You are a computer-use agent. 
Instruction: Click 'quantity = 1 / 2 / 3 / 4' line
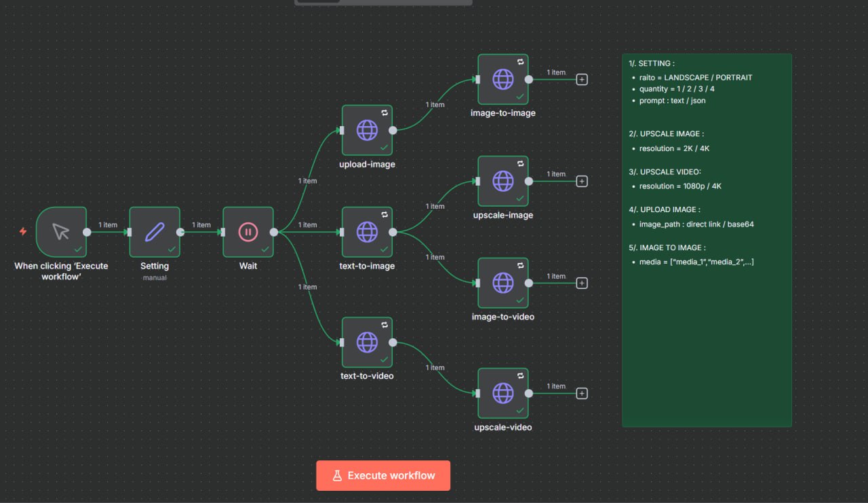pyautogui.click(x=677, y=89)
